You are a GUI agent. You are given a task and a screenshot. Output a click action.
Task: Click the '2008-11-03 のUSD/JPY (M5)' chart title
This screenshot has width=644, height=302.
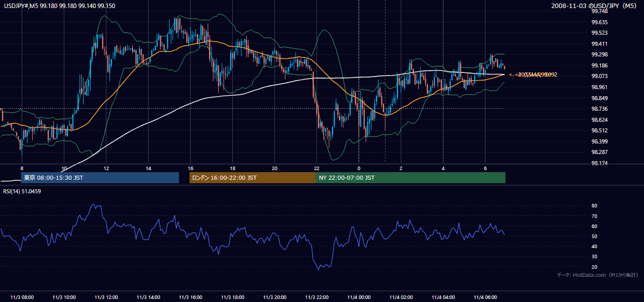(595, 6)
